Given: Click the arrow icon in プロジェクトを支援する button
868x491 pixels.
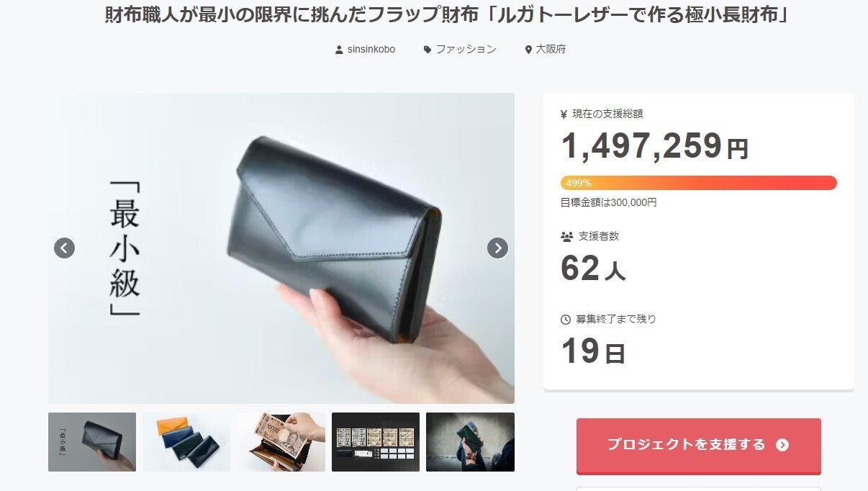Looking at the screenshot, I should (782, 445).
